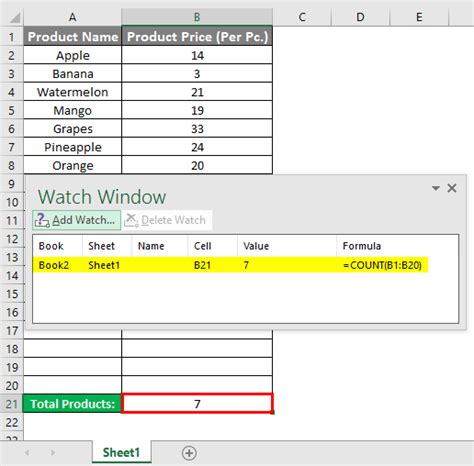
Task: Select the Apple cell
Action: point(73,55)
